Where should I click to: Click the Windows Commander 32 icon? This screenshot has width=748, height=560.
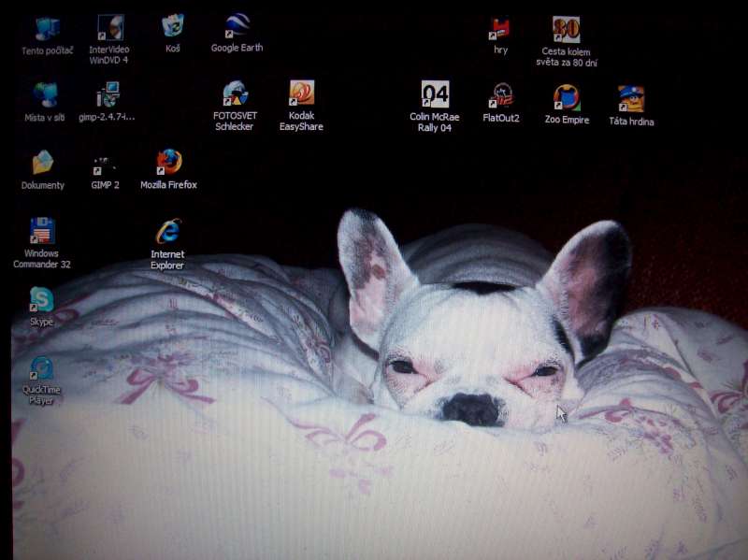pyautogui.click(x=42, y=231)
